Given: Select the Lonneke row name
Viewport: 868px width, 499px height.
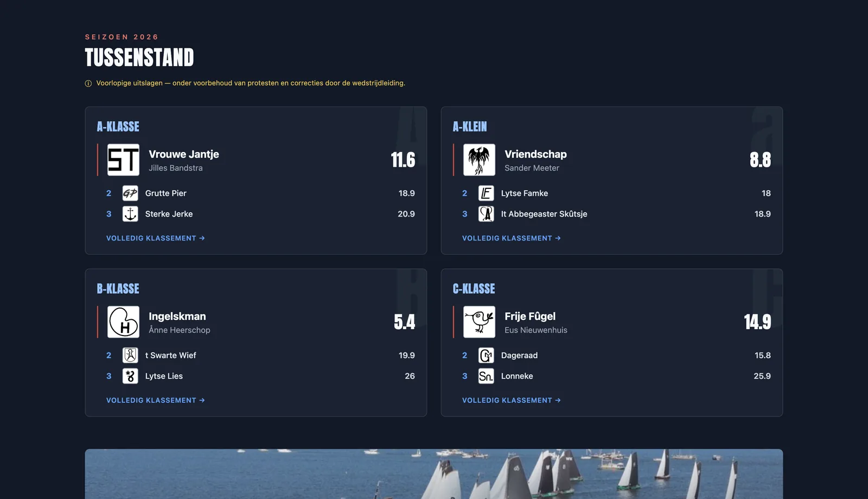Looking at the screenshot, I should pos(517,376).
